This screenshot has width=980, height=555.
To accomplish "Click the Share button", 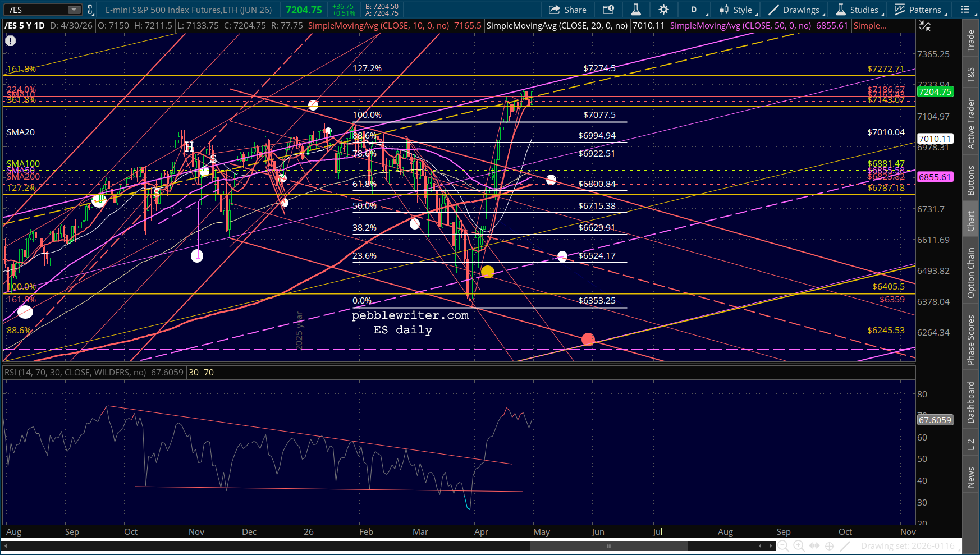I will 567,10.
